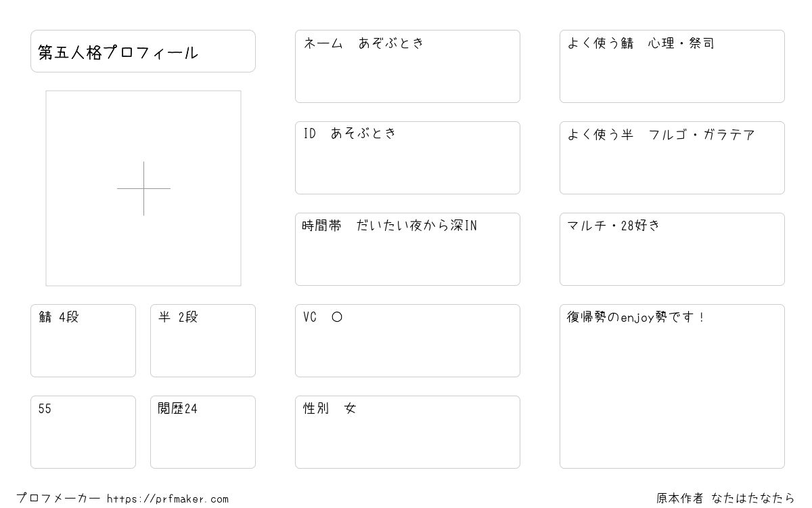Select the マルチ・28好き field
This screenshot has height=508, width=812.
click(672, 249)
